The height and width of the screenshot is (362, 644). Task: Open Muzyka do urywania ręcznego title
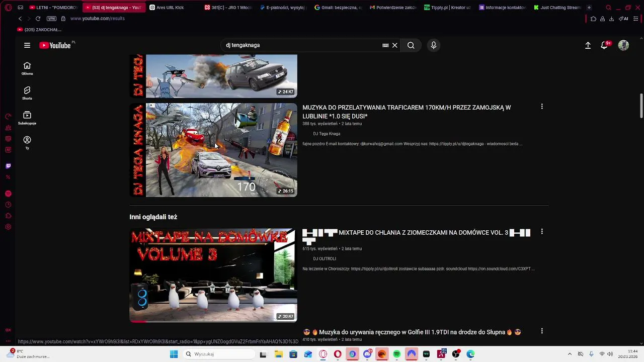click(412, 332)
